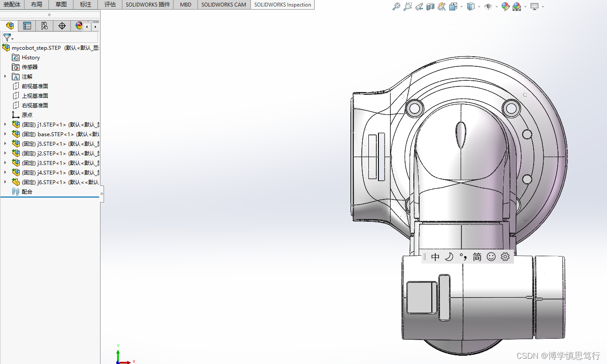The height and width of the screenshot is (364, 607).
Task: Switch to the 草图 tab
Action: point(61,4)
